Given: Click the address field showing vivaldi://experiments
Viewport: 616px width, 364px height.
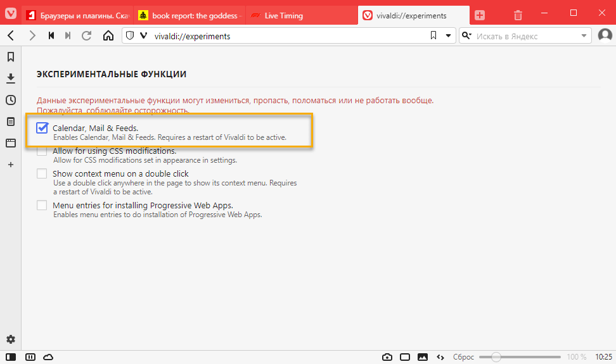Looking at the screenshot, I should [x=289, y=35].
